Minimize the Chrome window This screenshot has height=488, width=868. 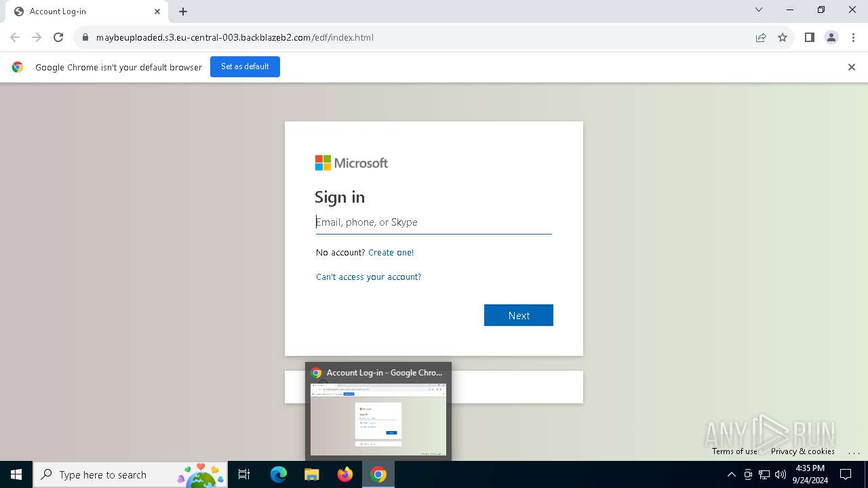(790, 9)
